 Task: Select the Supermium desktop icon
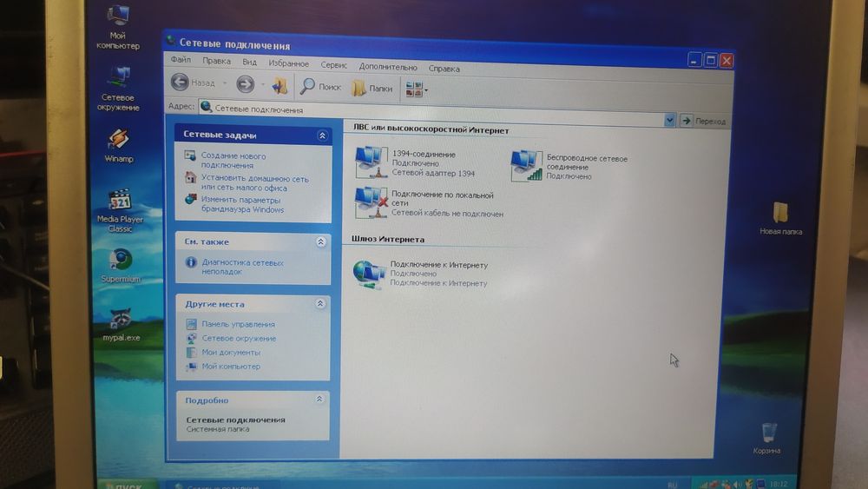(x=121, y=267)
